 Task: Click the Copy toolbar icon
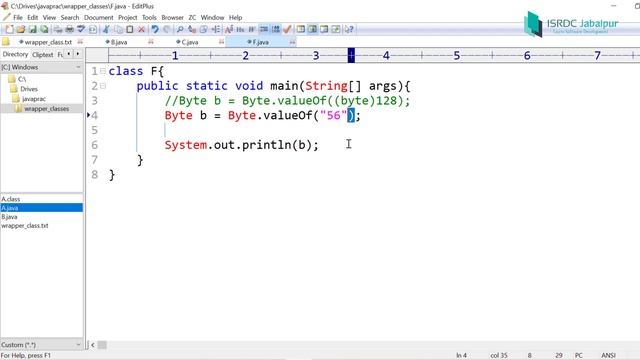[x=118, y=29]
